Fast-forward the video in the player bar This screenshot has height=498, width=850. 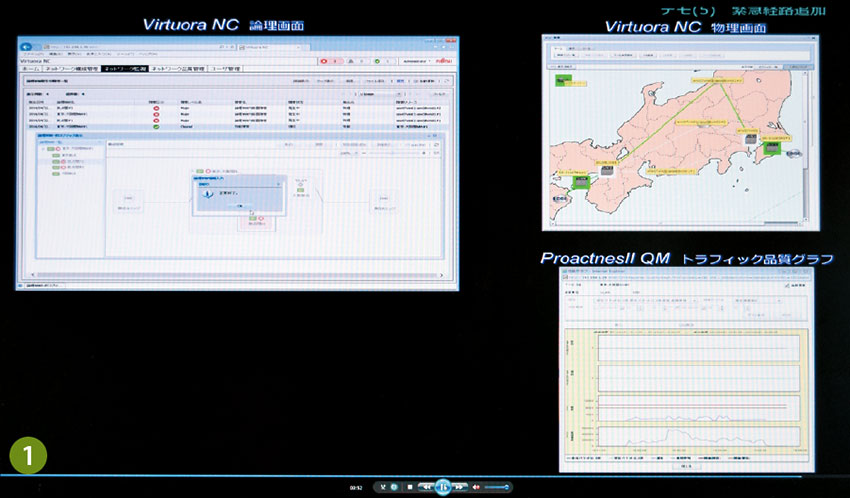[459, 487]
